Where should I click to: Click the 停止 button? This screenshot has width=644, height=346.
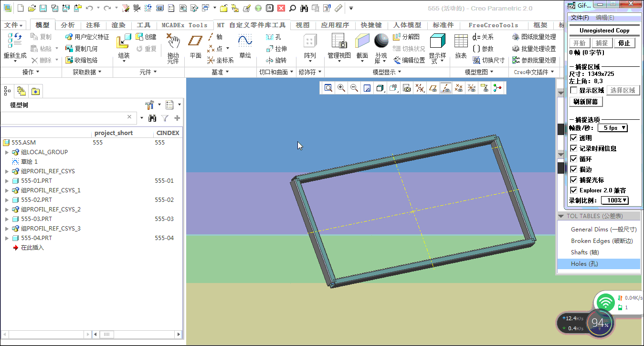(624, 43)
